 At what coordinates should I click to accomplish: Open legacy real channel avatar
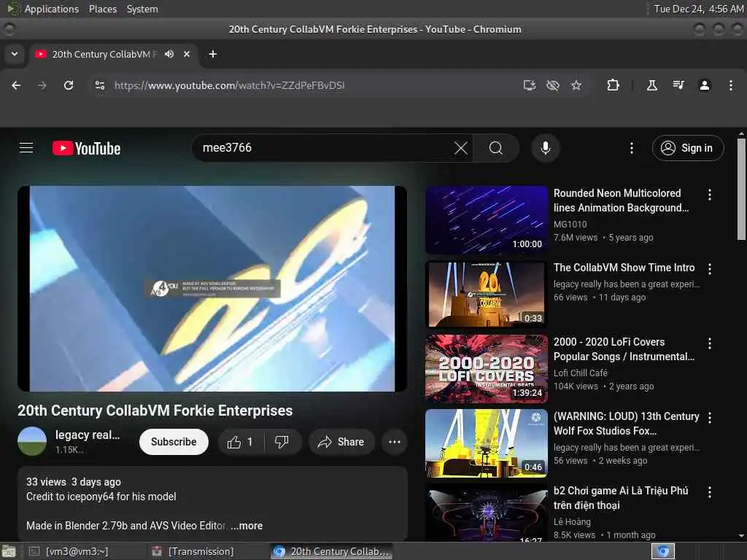click(x=32, y=441)
